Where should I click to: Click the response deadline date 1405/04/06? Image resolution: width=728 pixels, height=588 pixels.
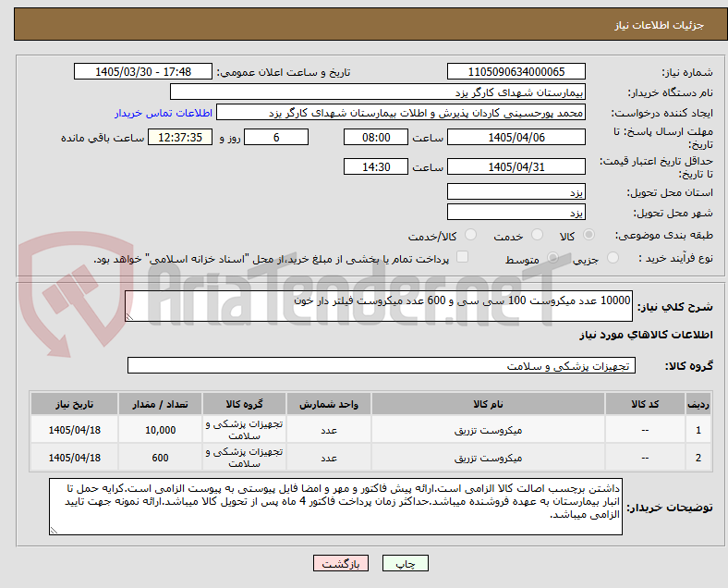pos(516,138)
